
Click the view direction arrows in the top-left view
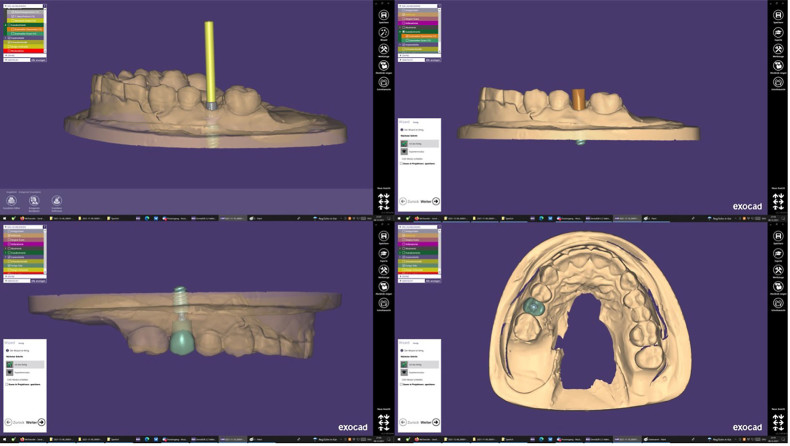click(x=384, y=201)
